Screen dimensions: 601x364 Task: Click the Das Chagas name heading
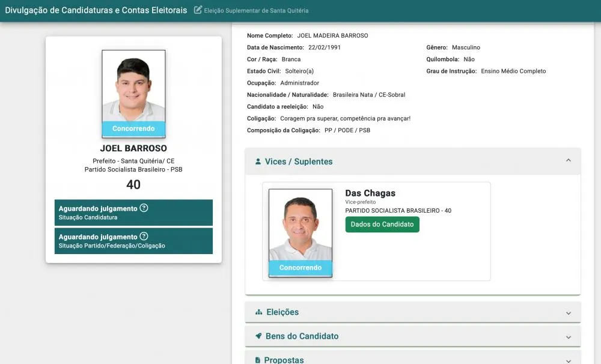(x=370, y=193)
